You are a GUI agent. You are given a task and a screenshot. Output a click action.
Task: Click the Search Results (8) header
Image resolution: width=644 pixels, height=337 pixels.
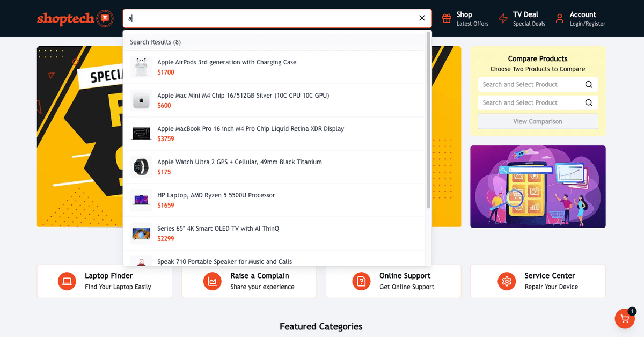pyautogui.click(x=156, y=42)
